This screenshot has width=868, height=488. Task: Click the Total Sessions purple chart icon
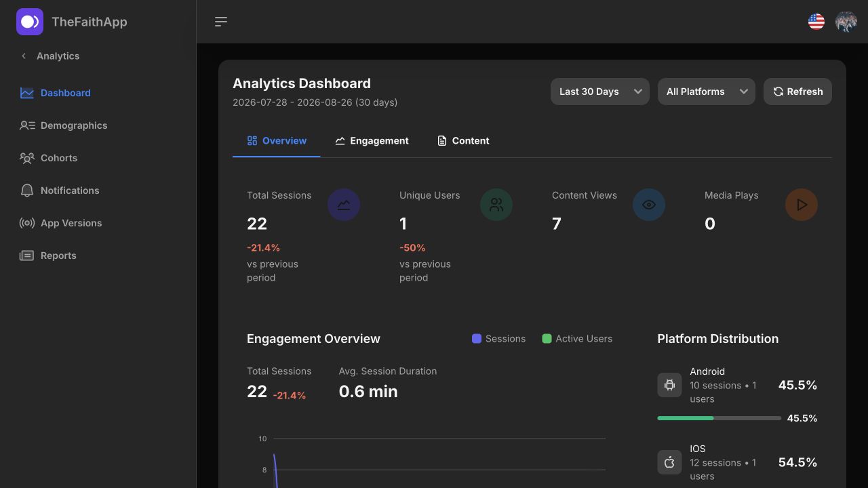click(x=344, y=205)
